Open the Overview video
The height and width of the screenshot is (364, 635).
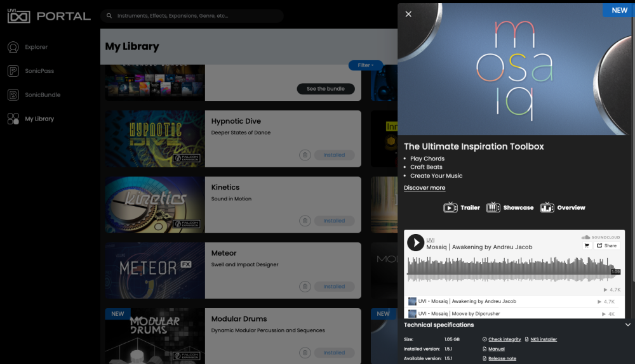(563, 207)
